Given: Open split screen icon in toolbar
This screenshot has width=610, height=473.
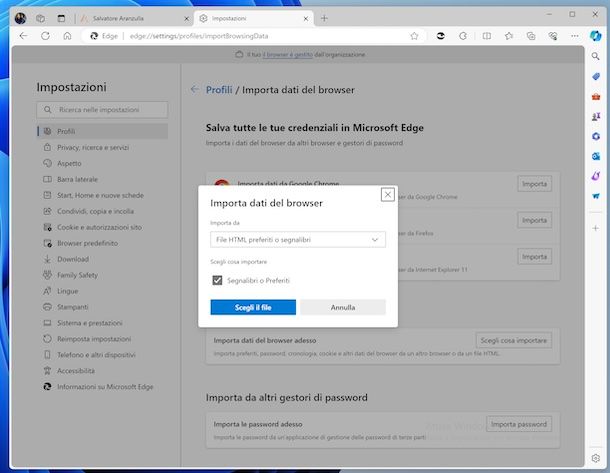Looking at the screenshot, I should tap(487, 36).
